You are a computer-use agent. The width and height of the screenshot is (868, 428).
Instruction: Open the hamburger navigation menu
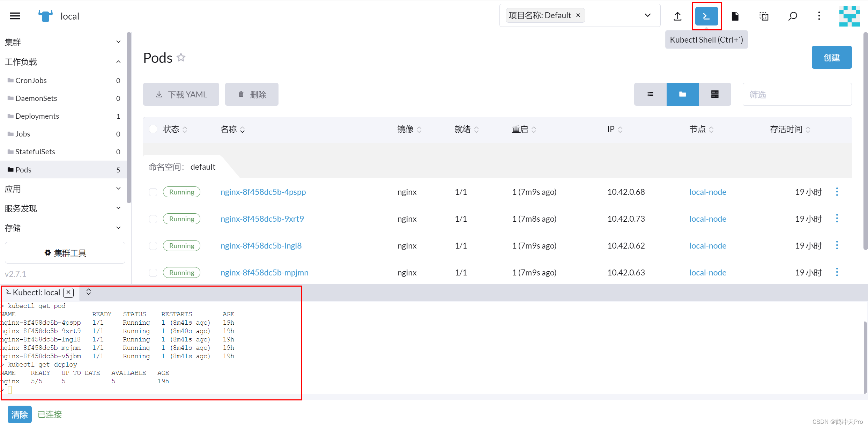coord(15,16)
